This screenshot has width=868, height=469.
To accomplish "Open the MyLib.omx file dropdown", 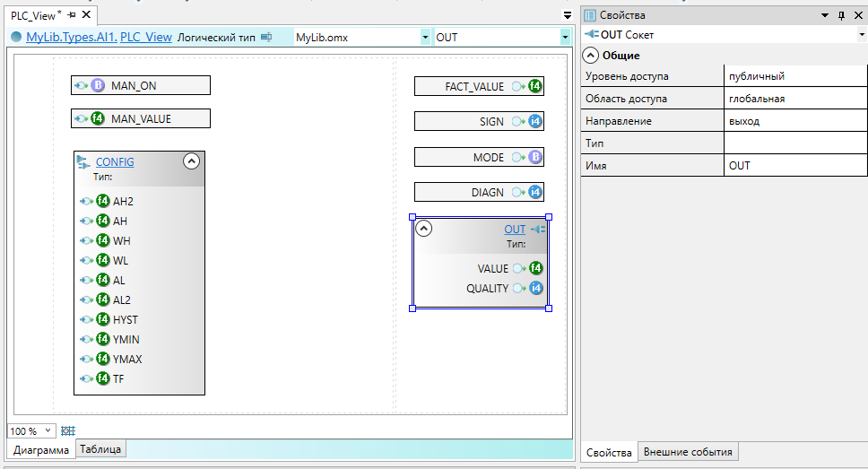I will [424, 38].
